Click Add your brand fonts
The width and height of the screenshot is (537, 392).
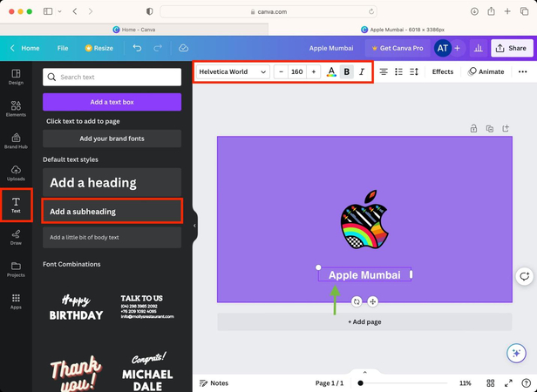112,139
